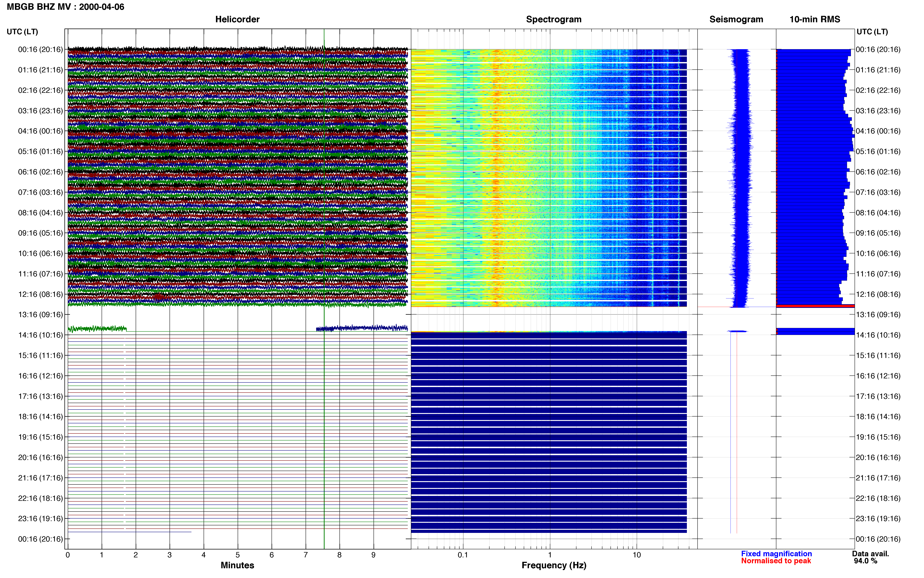Click left time label 16:16 (12:16)
This screenshot has height=578, width=924.
41,376
